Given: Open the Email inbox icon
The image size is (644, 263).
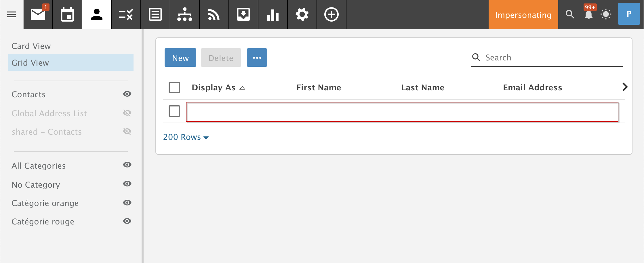Looking at the screenshot, I should coord(38,14).
